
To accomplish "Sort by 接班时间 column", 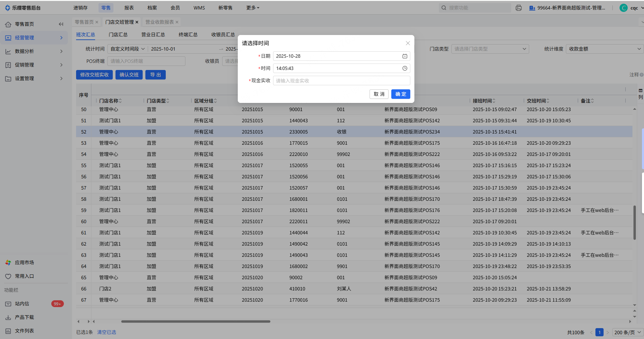I will [x=494, y=101].
